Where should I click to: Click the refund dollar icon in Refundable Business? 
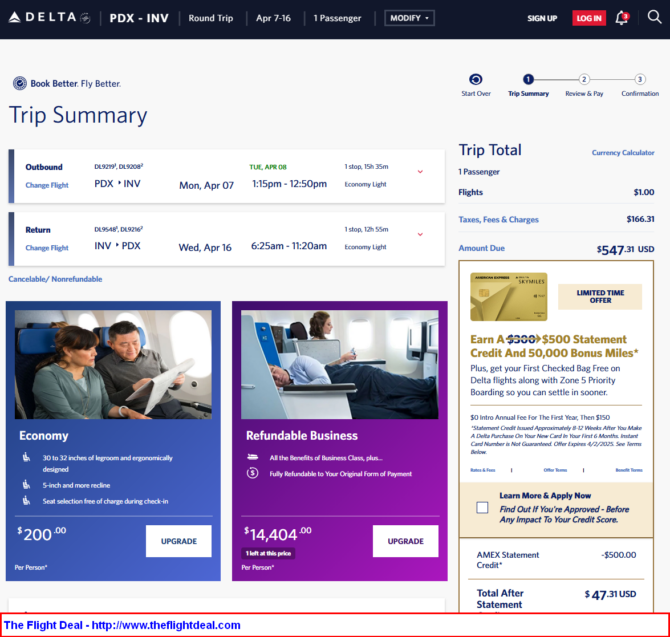pyautogui.click(x=253, y=473)
